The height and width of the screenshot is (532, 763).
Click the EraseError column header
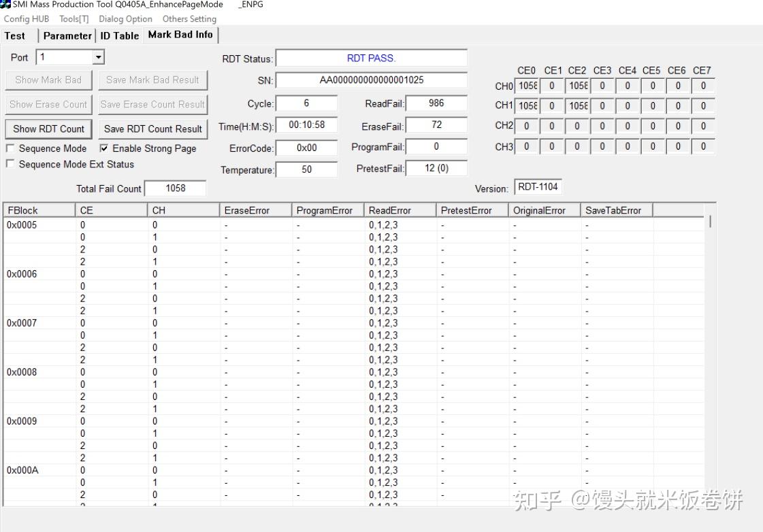pyautogui.click(x=255, y=211)
